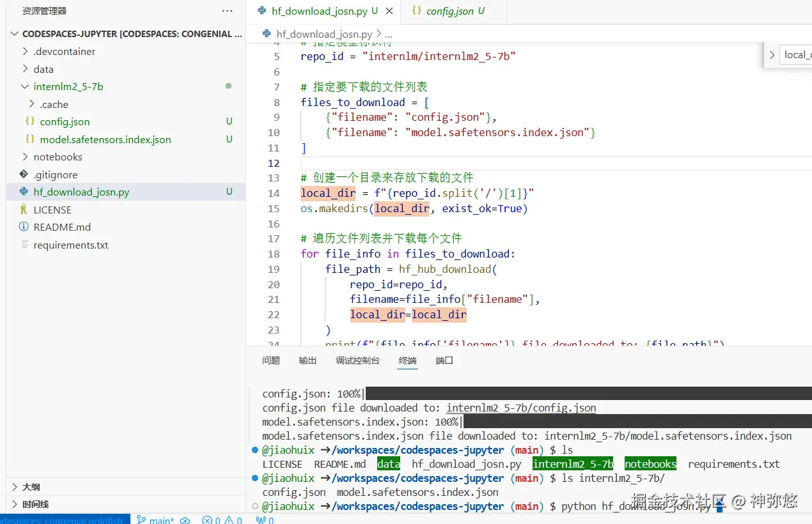Click the ports broadcast icon in status bar

click(265, 520)
